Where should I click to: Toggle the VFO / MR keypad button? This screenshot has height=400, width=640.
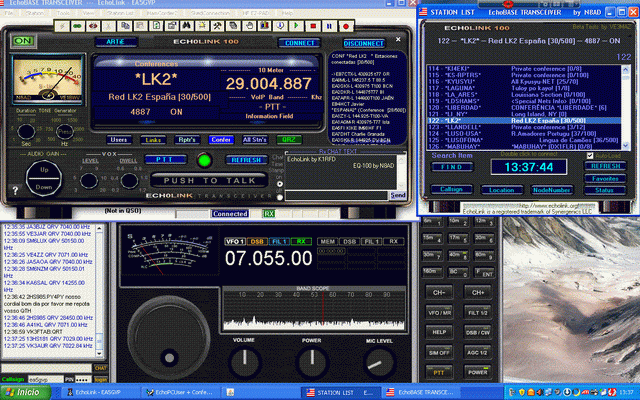click(x=439, y=312)
